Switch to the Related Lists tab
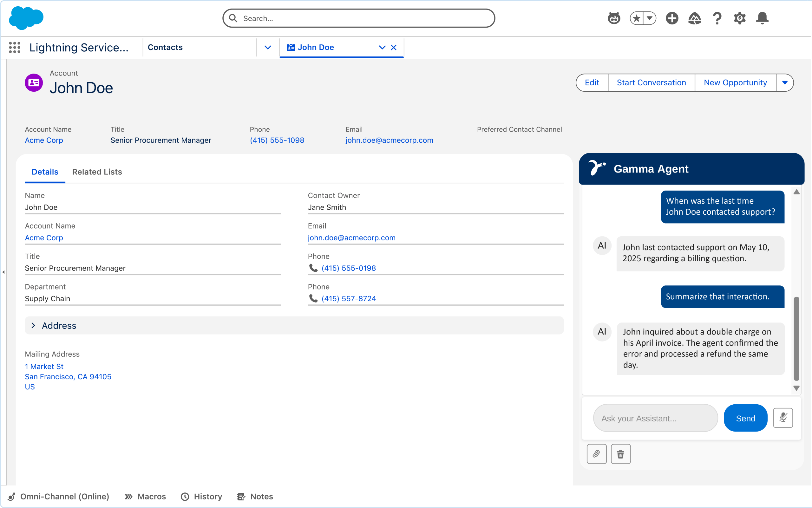Image resolution: width=812 pixels, height=508 pixels. tap(97, 172)
